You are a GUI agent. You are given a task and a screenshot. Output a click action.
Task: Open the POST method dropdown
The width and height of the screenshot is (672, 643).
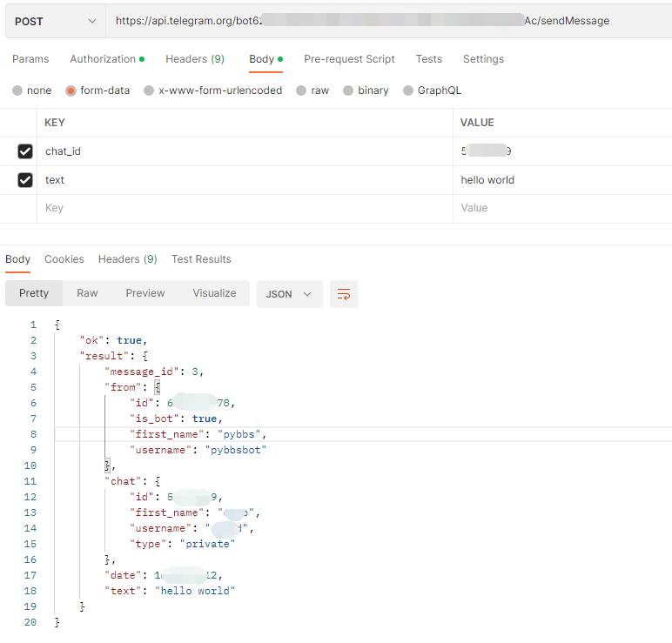(56, 21)
